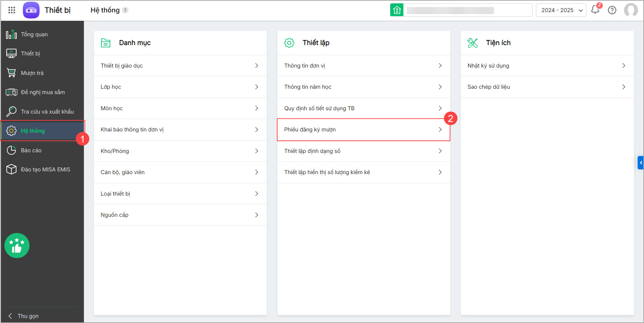This screenshot has width=644, height=323.
Task: Select Báo cáo in sidebar
Action: pyautogui.click(x=42, y=150)
